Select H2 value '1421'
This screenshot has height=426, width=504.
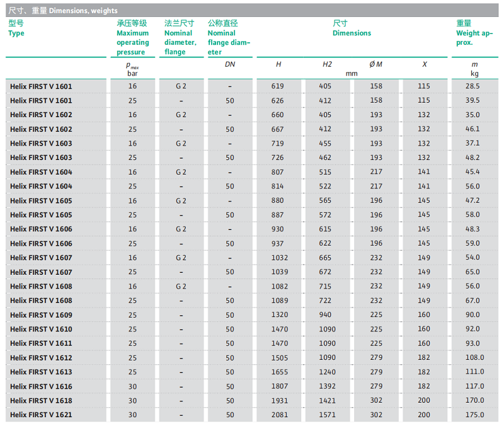[327, 401]
